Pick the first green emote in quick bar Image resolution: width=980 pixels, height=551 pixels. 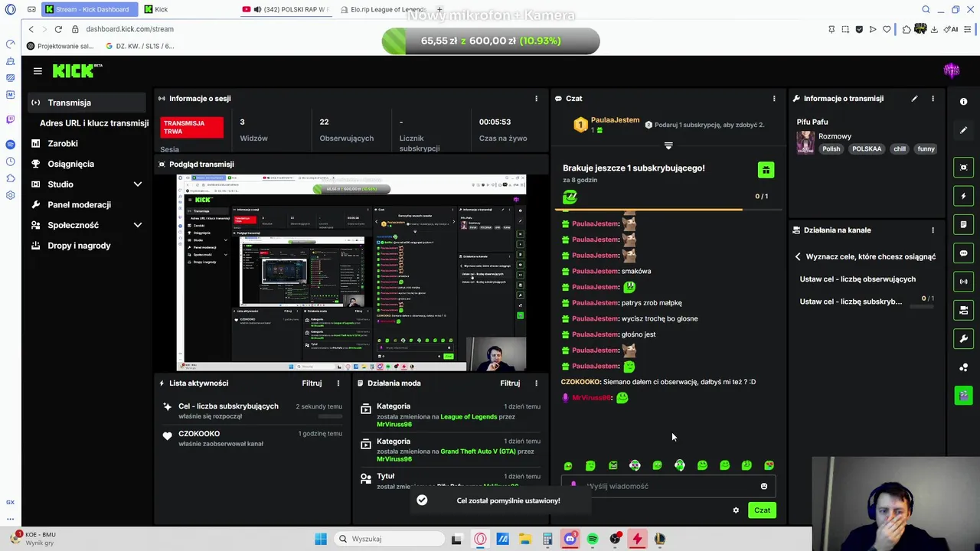[x=568, y=465]
